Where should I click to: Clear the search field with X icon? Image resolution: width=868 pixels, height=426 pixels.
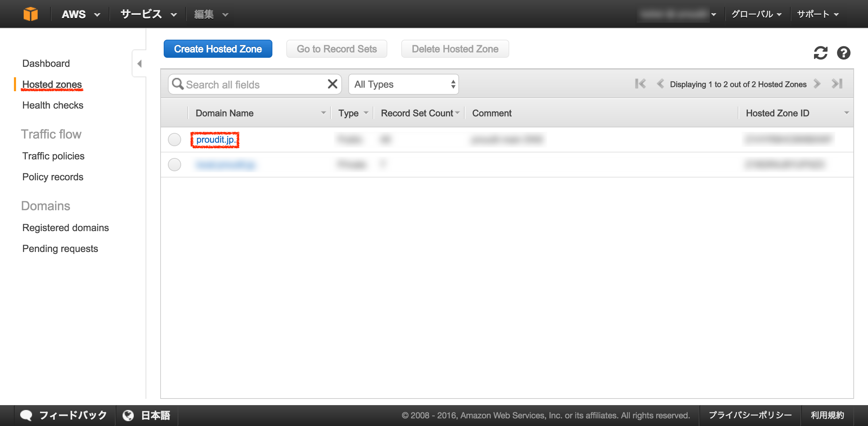coord(332,84)
